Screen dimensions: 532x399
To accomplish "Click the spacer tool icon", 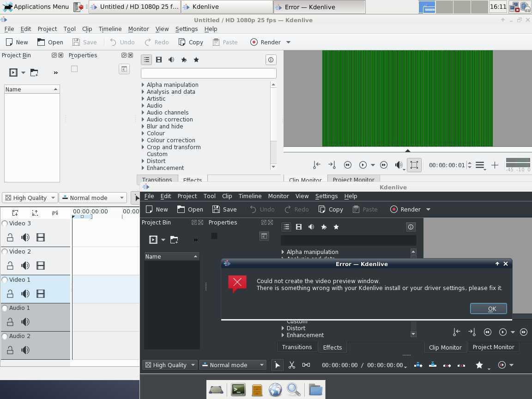I will [x=306, y=365].
